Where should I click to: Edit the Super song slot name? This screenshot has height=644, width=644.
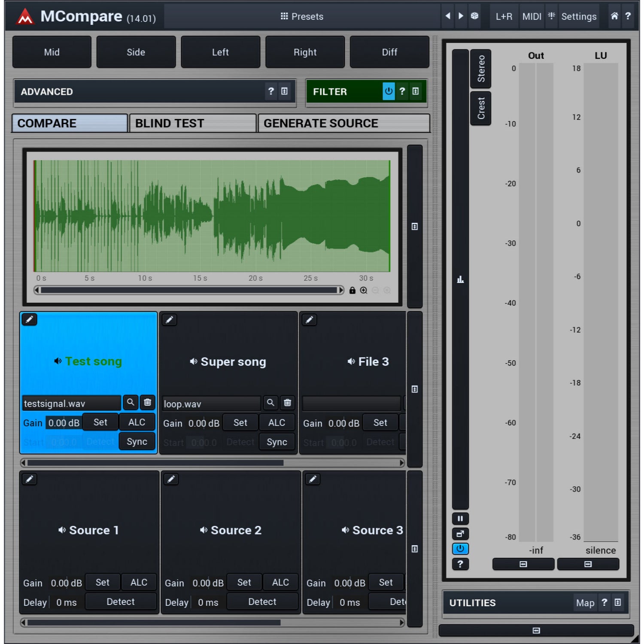170,320
